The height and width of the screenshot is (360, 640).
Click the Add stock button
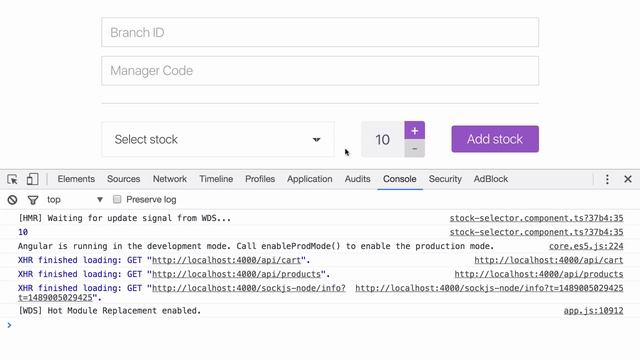(x=495, y=139)
